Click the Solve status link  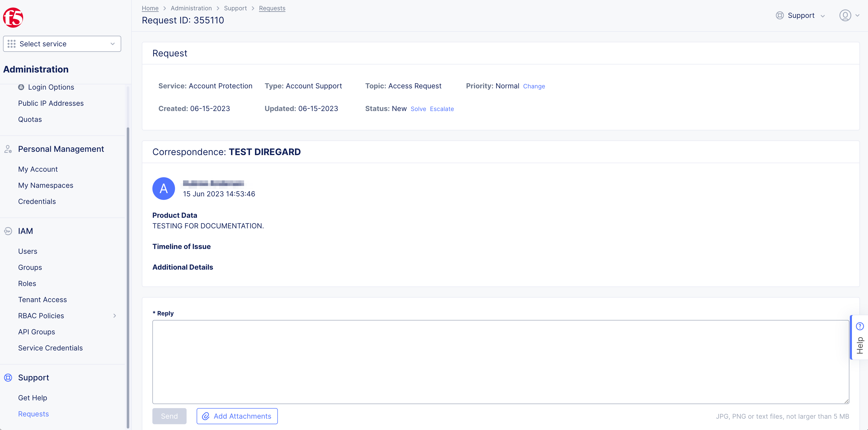[418, 109]
